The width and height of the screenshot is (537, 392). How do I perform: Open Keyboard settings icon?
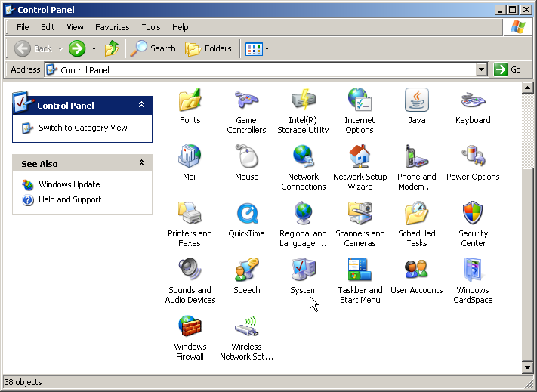pos(473,100)
